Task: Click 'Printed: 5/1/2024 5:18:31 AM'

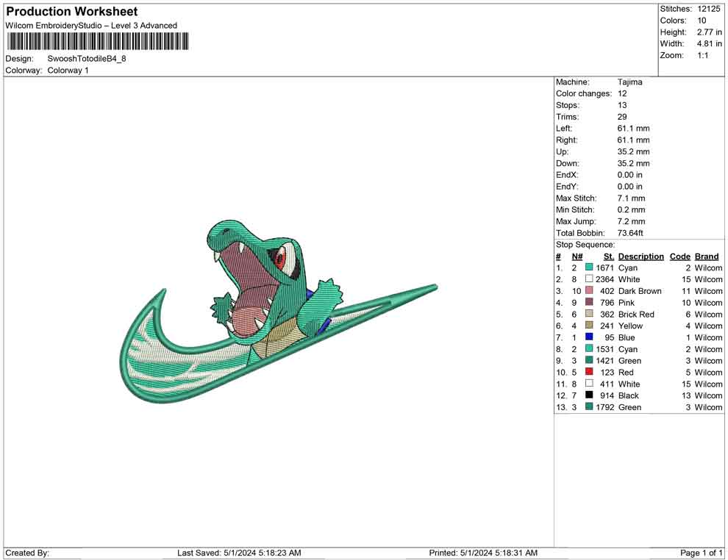Action: (x=483, y=553)
